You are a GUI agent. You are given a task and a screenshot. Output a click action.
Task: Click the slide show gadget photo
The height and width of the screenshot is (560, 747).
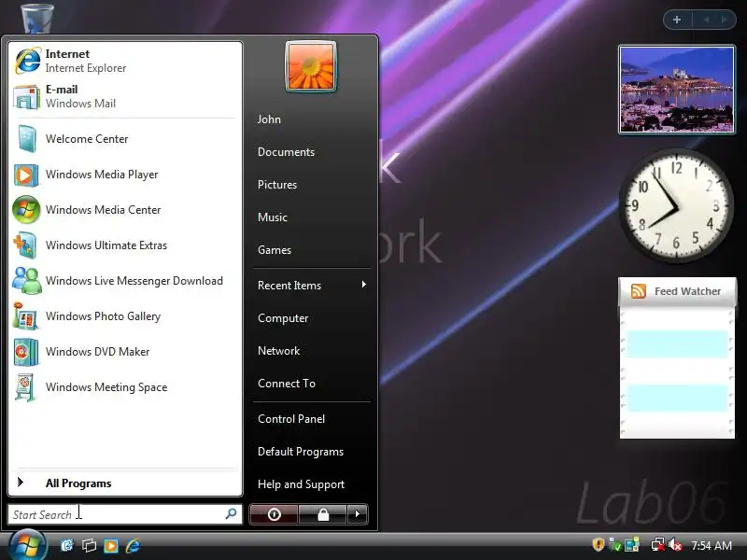tap(676, 90)
